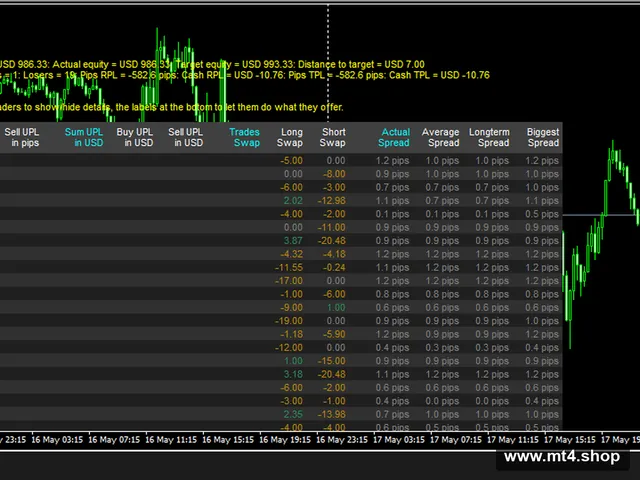Click the Average Spread column header
This screenshot has height=480, width=640.
pos(440,138)
